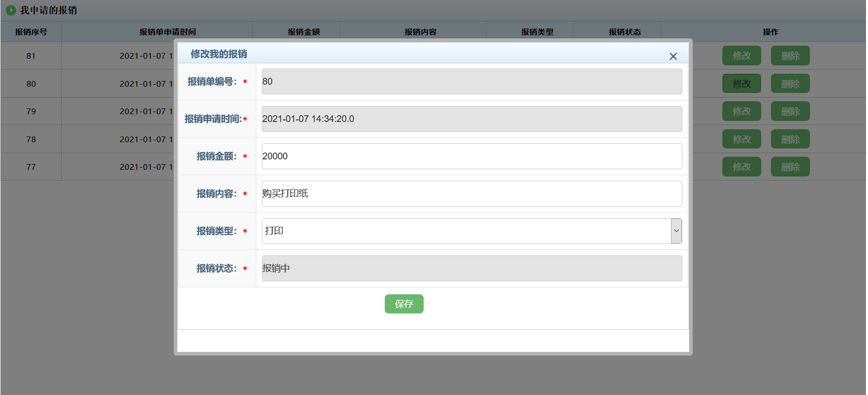Click the 报销单编号 field showing 80
Screen dimensions: 868x395
(x=472, y=81)
